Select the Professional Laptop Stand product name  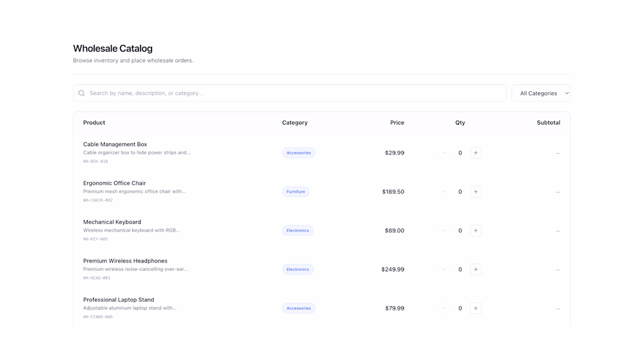119,299
